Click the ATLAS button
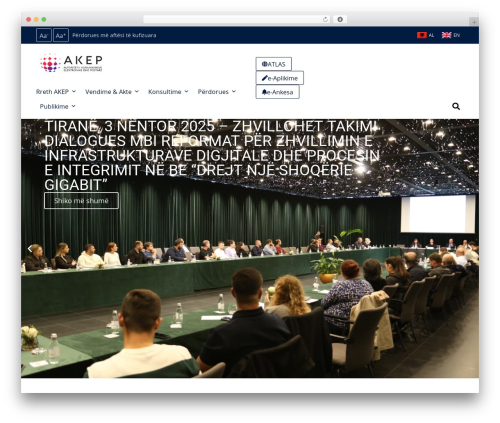The image size is (500, 423). (x=274, y=64)
